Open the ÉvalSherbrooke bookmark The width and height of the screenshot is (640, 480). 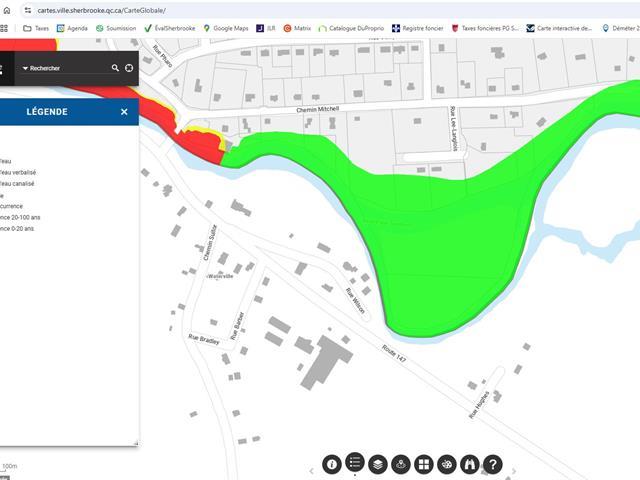(x=170, y=28)
